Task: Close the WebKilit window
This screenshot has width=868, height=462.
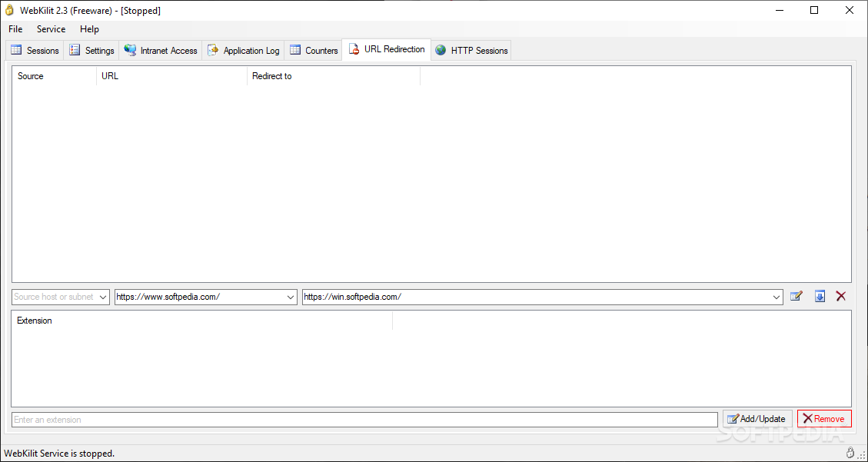Action: point(850,10)
